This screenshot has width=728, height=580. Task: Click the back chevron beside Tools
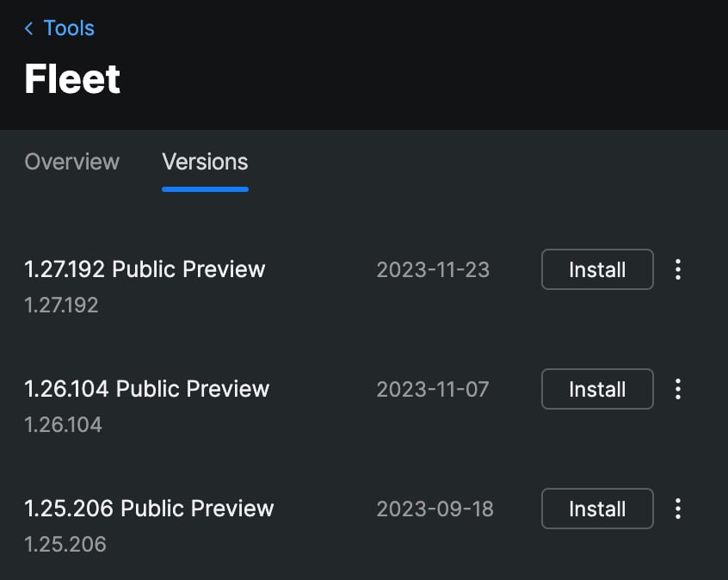[x=28, y=28]
